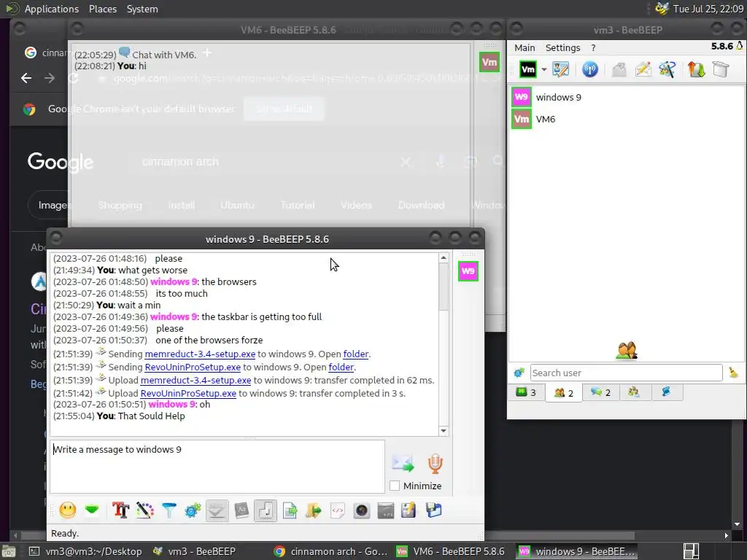This screenshot has width=747, height=560.
Task: Open the folder link for RevoUninProSetup.exe
Action: (341, 367)
